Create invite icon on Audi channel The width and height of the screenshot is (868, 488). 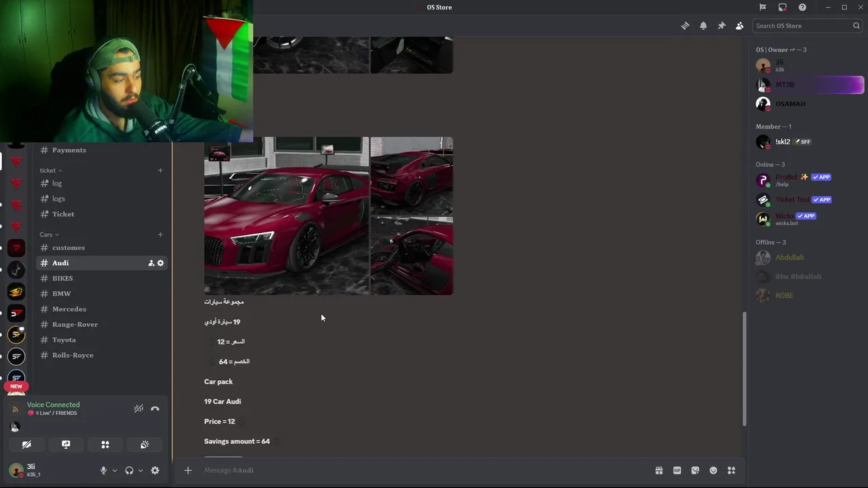coord(151,263)
